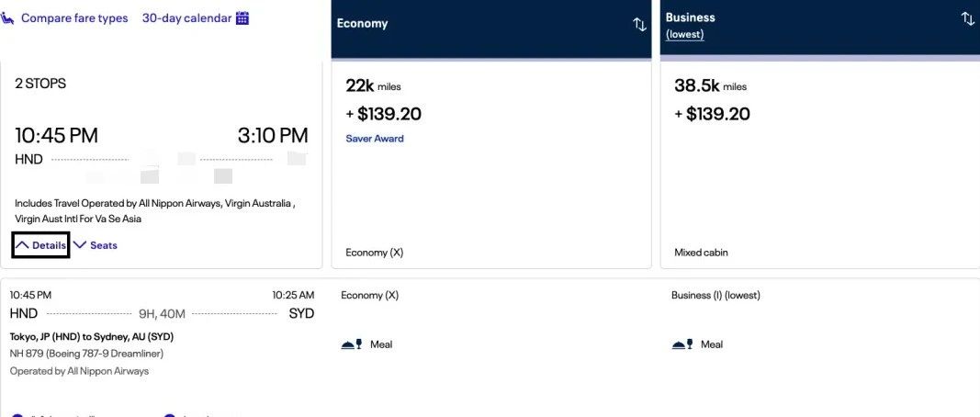980x417 pixels.
Task: Click the Mixed cabin label
Action: pyautogui.click(x=701, y=253)
